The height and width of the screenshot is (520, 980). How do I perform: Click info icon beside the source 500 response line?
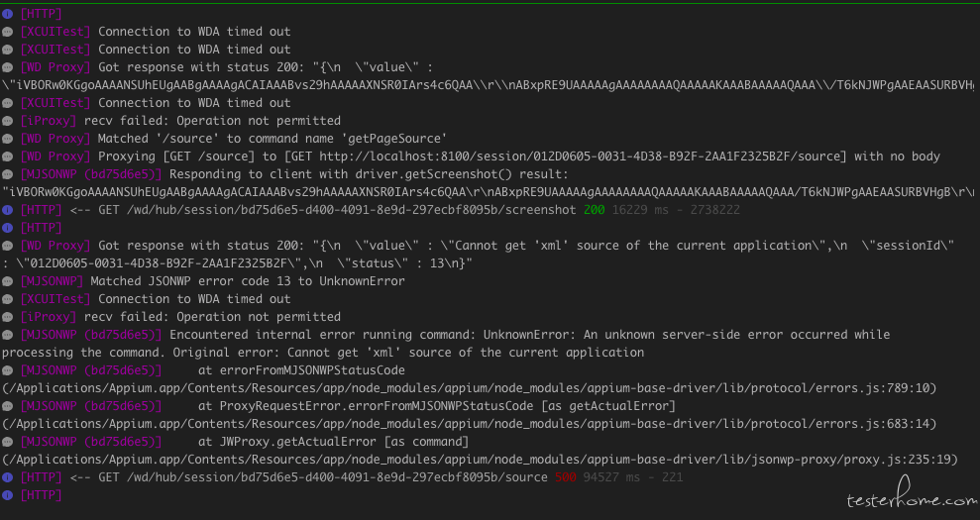tap(8, 477)
